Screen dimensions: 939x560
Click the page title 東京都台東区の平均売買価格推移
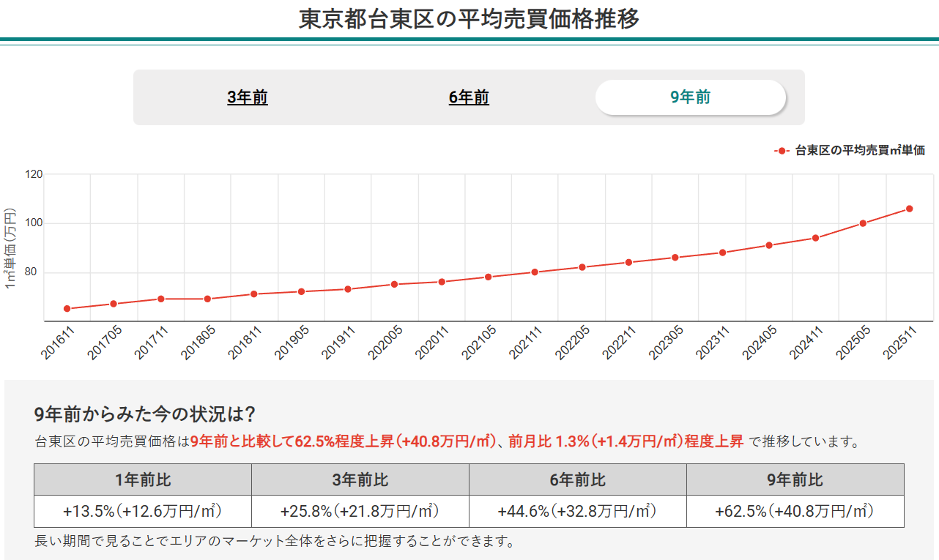coord(469,19)
